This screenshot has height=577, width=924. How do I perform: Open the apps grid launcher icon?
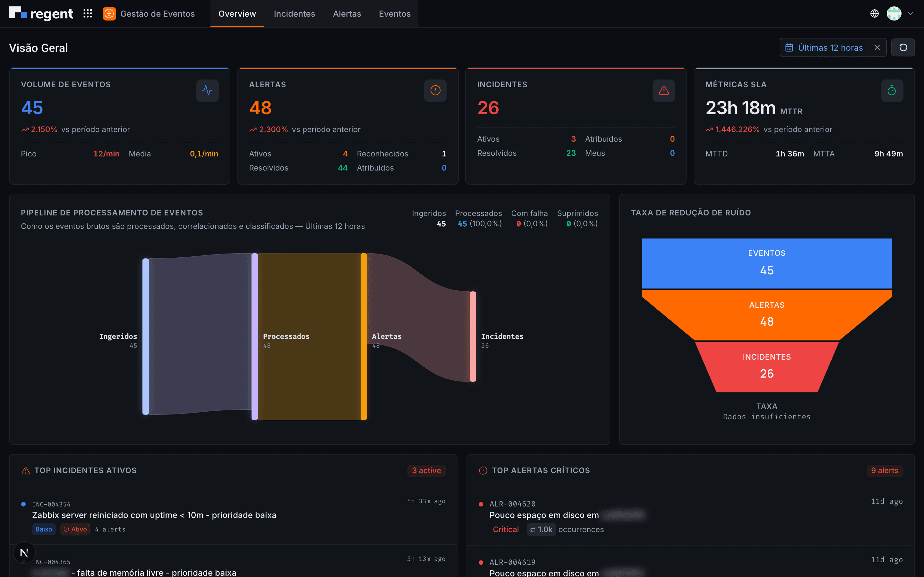coord(88,14)
